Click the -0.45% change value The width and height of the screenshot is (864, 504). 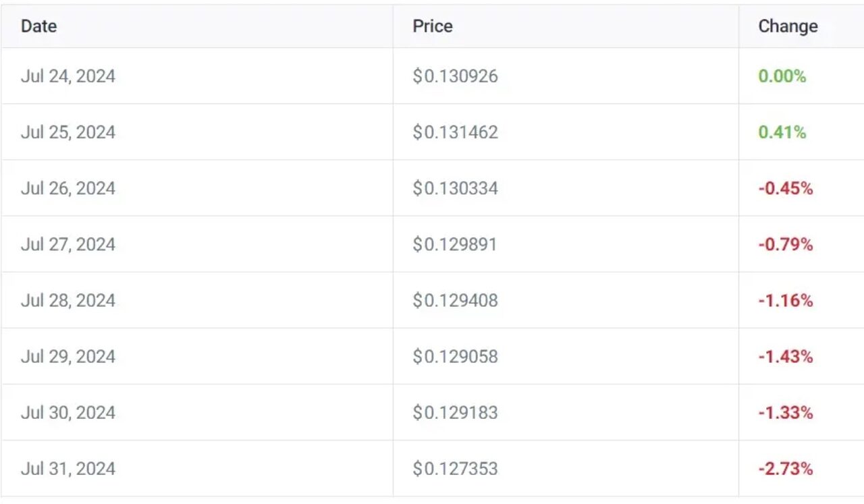[786, 188]
